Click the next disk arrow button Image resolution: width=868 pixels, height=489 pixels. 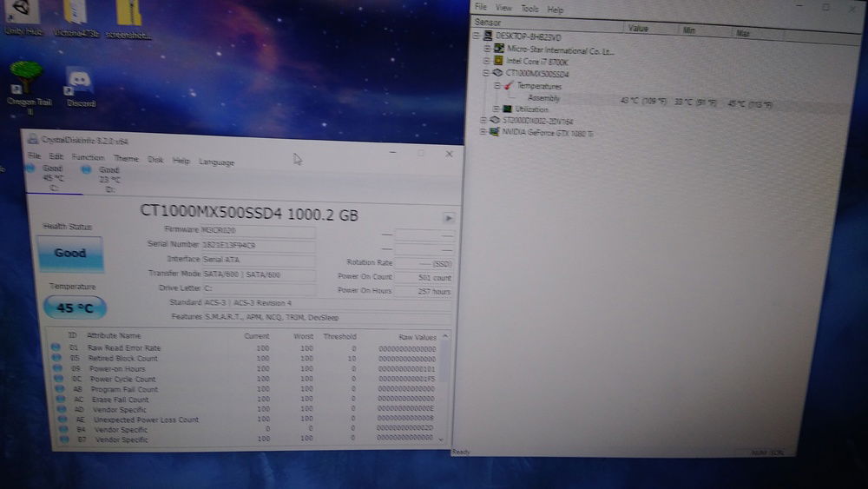click(x=449, y=218)
